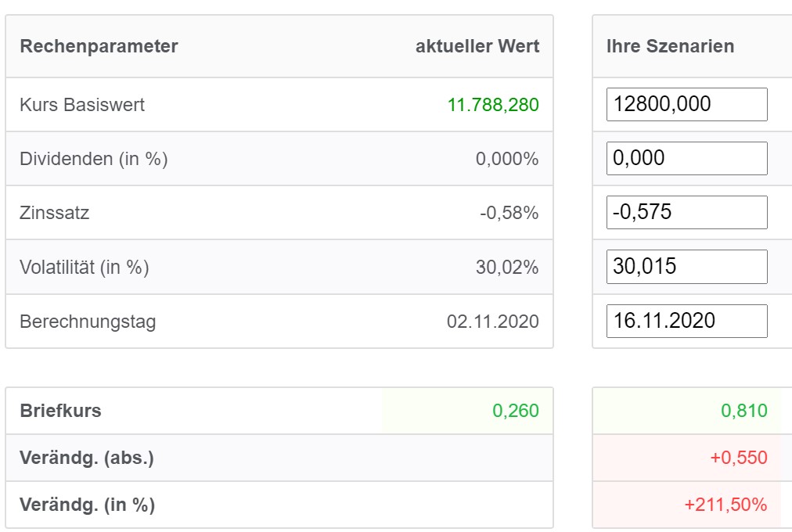Click the Ihre Szenarien header
792x532 pixels.
[x=670, y=46]
